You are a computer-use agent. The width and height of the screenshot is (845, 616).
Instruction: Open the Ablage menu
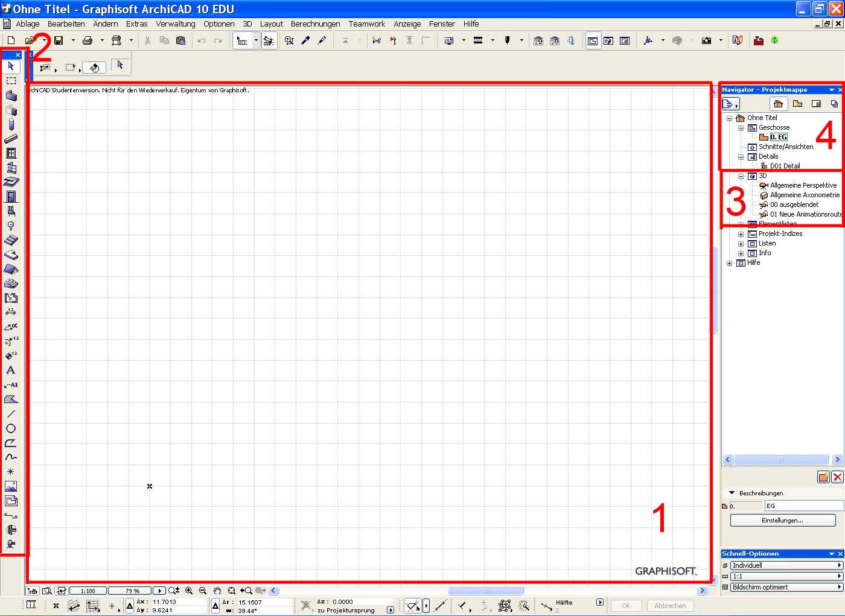28,24
